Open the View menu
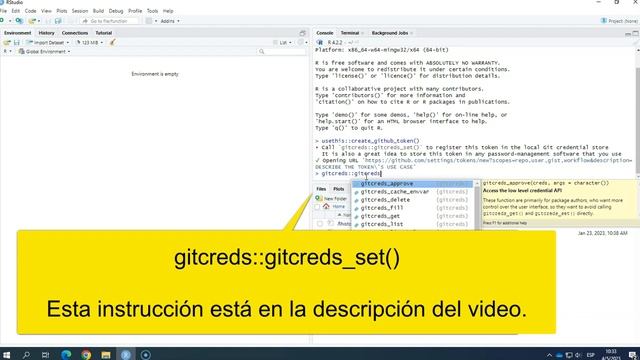This screenshot has height=360, width=640. coord(46,11)
